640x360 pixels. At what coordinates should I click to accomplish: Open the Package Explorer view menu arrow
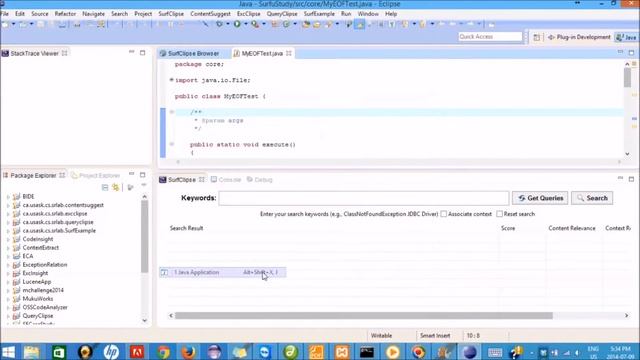pos(144,185)
